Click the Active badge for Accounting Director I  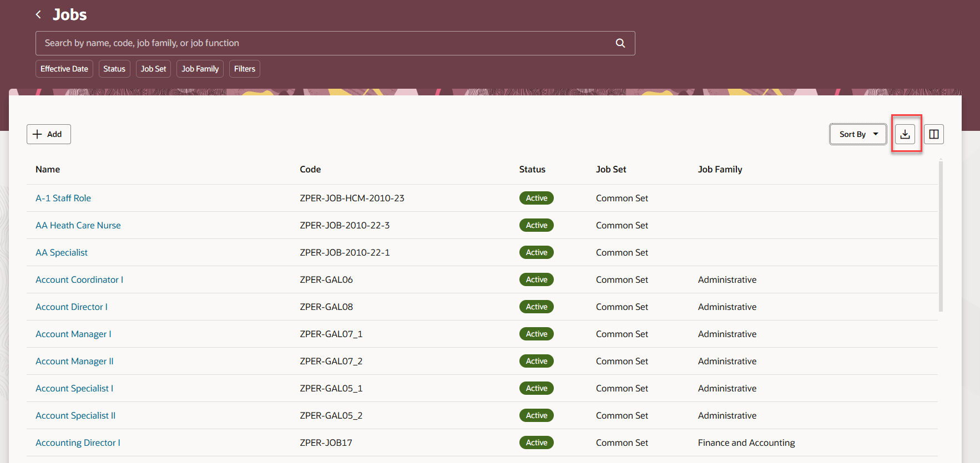[x=537, y=442]
